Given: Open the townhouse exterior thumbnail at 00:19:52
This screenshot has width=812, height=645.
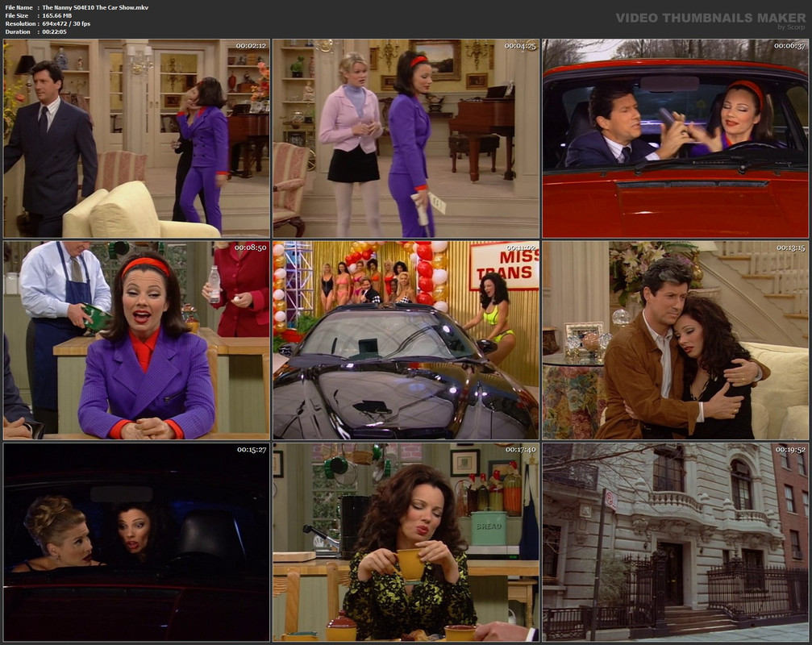Looking at the screenshot, I should tap(675, 543).
